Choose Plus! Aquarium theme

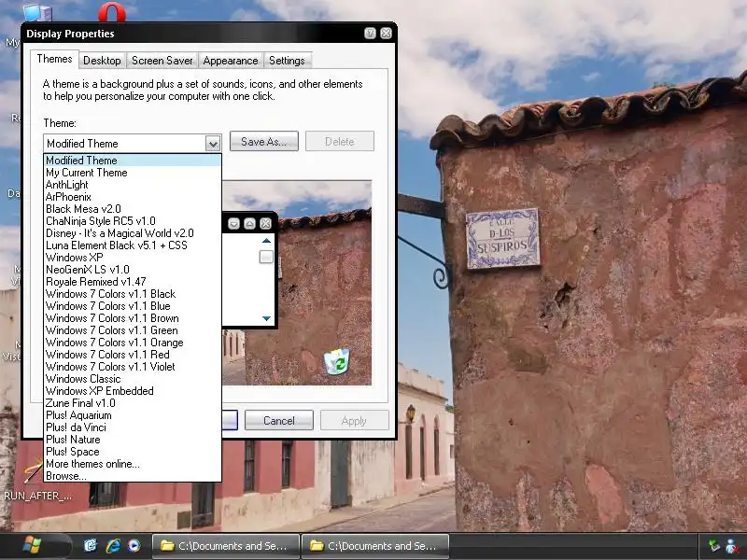tap(133, 415)
